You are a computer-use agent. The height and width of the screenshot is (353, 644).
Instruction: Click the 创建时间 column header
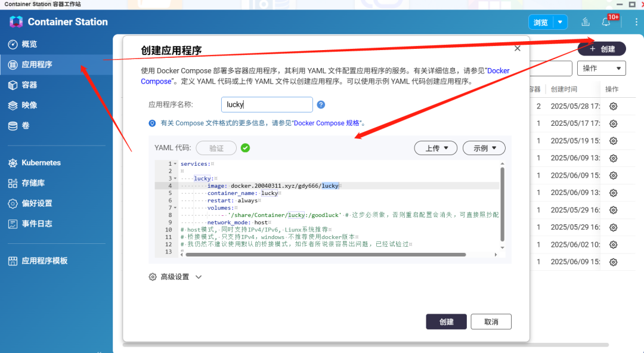[x=564, y=89]
